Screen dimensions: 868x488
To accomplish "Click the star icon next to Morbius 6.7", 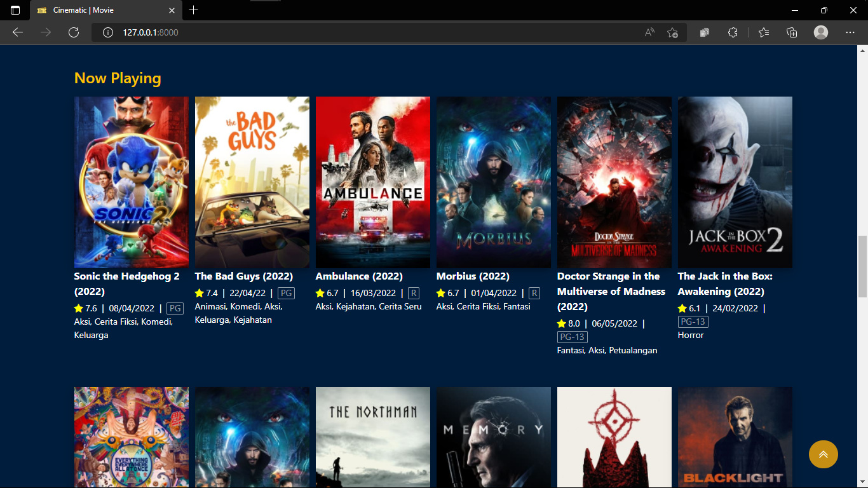I will point(441,293).
